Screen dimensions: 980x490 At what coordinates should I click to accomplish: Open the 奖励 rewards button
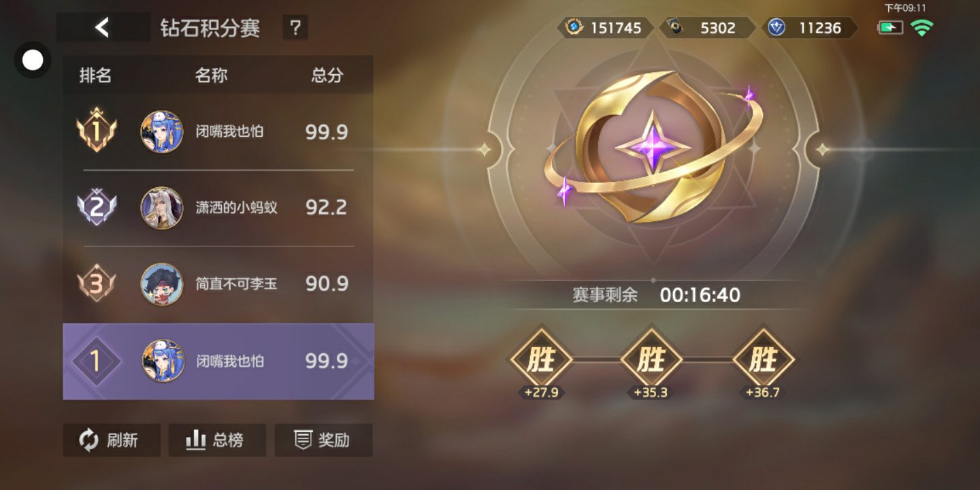tap(323, 440)
